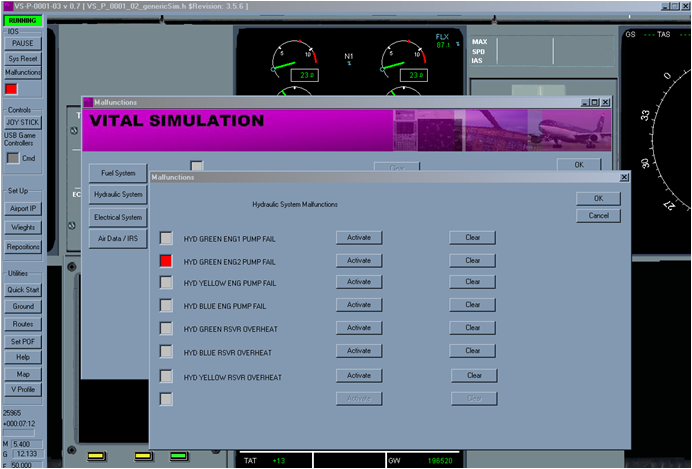Viewport: 692px width, 469px height.
Task: Toggle red HYD GREEN ENG2 PUMP FAIL indicator
Action: click(166, 261)
